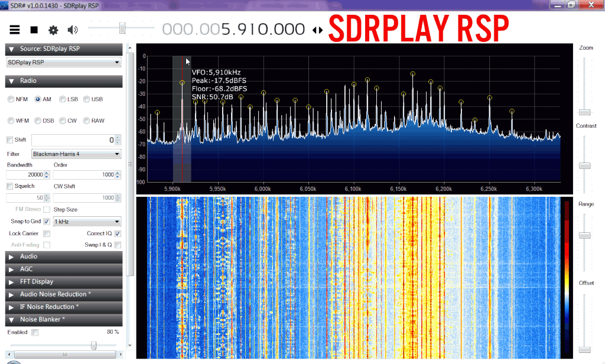Click the Bandwidth spinner arrows
605x364 pixels.
pos(47,175)
